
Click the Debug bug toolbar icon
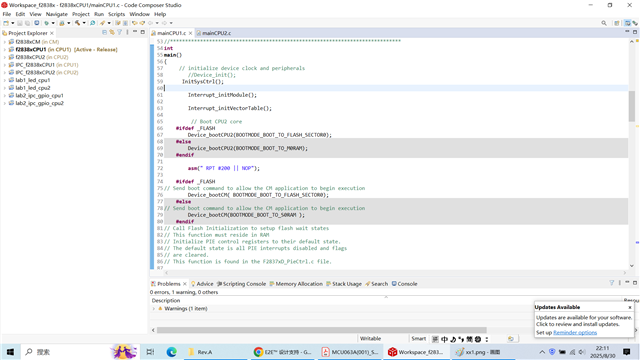click(47, 23)
